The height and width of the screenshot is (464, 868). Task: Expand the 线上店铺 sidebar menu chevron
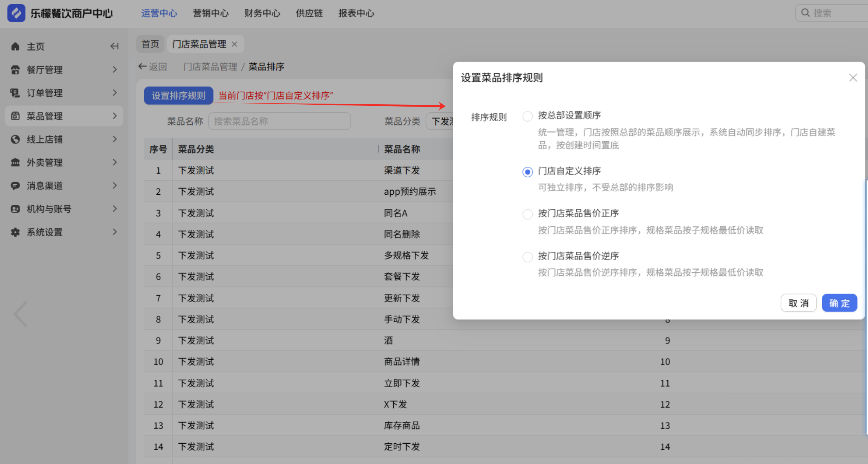(x=115, y=139)
